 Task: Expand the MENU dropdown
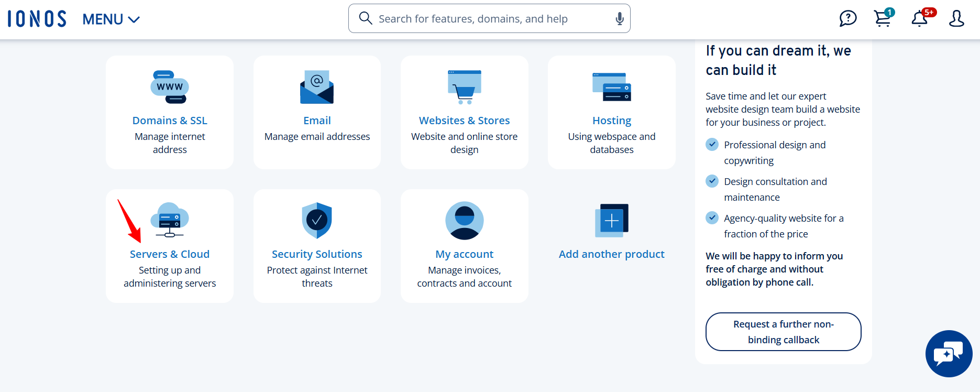111,19
